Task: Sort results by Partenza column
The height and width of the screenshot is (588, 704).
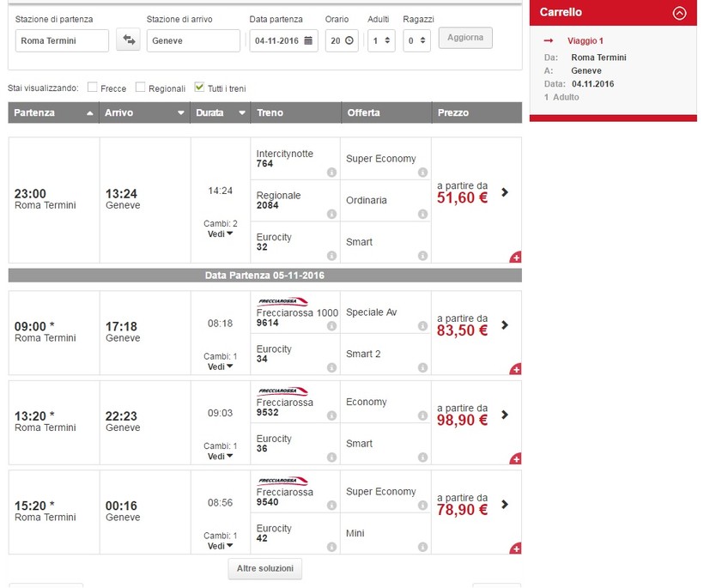Action: [x=53, y=112]
